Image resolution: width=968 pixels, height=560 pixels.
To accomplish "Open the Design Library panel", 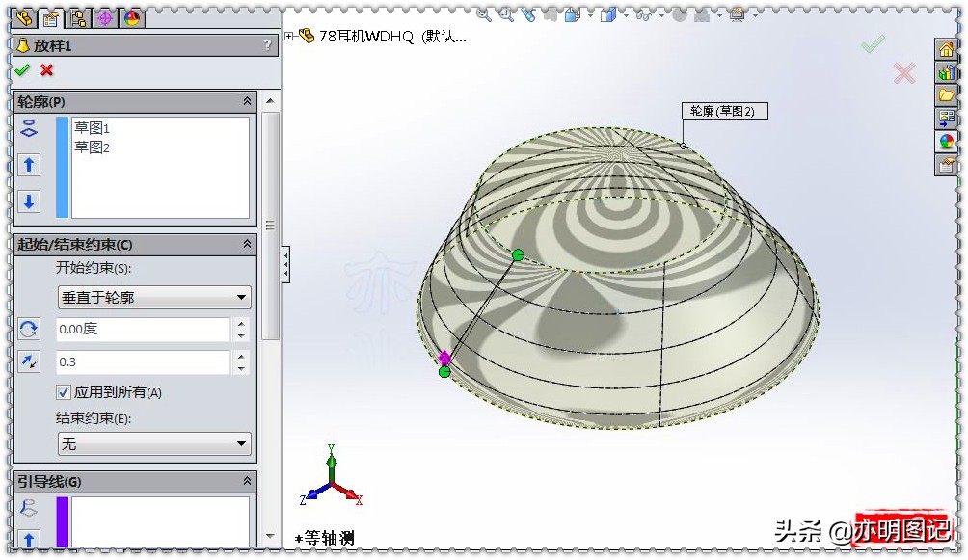I will (x=946, y=71).
